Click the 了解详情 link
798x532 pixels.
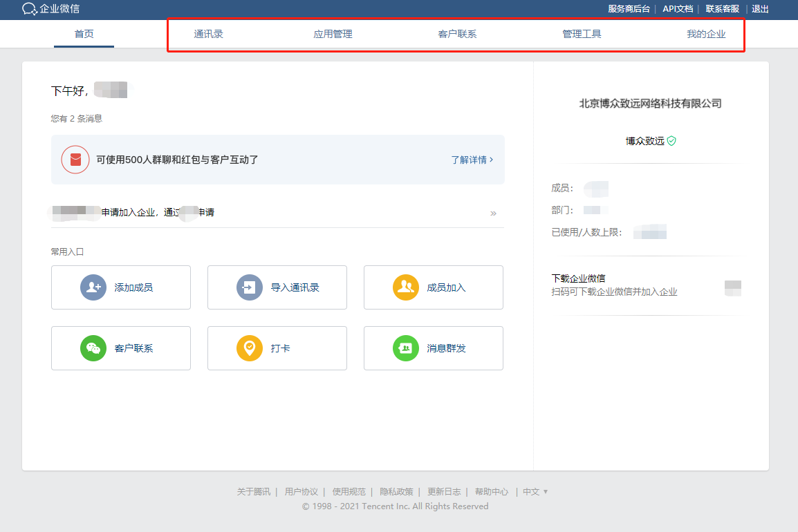click(472, 160)
